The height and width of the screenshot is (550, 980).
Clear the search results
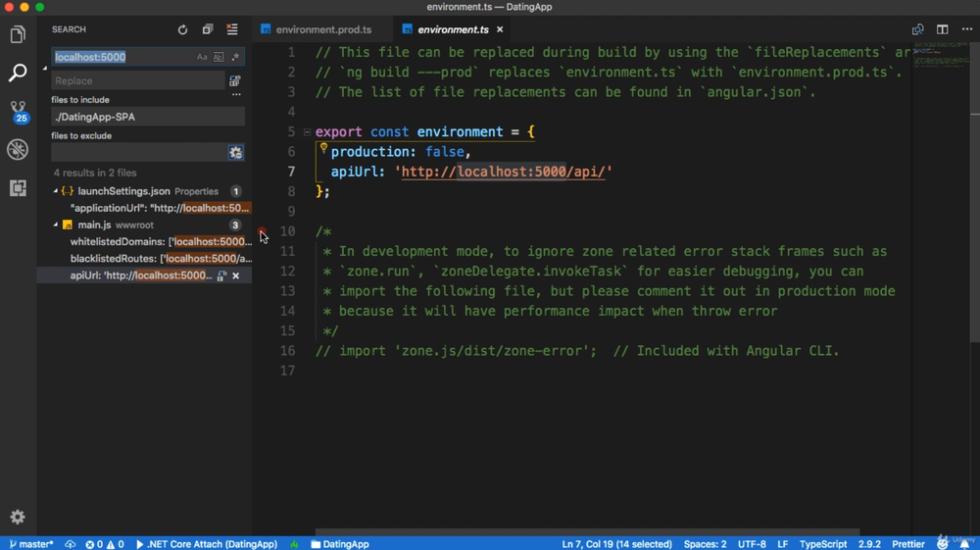(x=232, y=29)
